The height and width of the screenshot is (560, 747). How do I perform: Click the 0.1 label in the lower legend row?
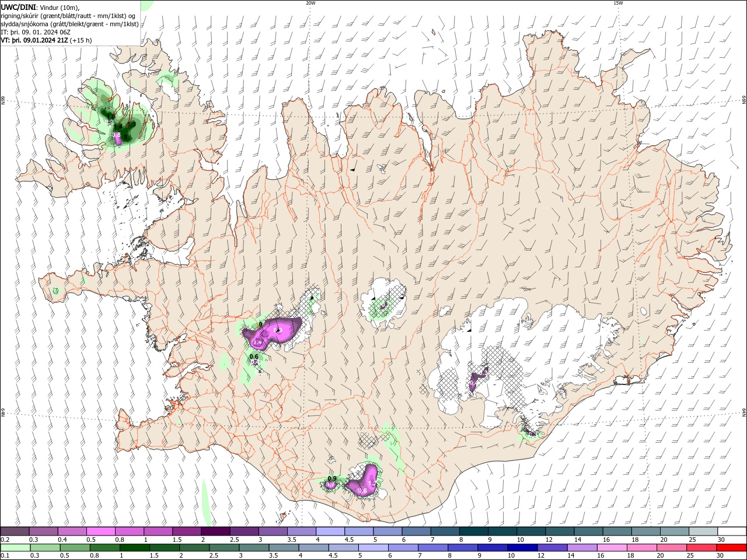(5, 555)
